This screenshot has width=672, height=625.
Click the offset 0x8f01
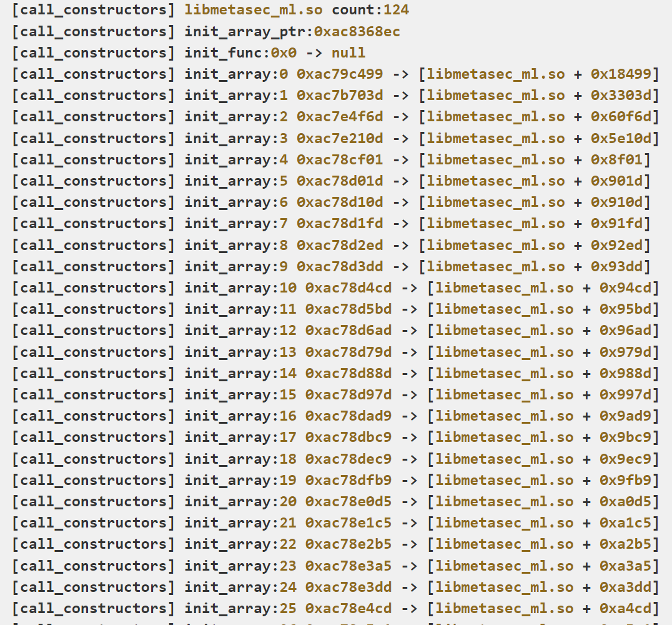tap(616, 159)
